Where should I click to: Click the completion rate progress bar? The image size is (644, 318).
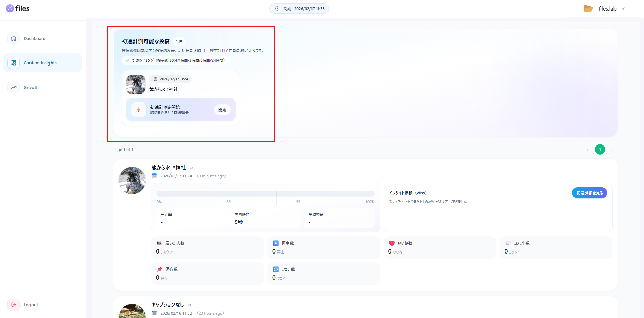point(265,194)
